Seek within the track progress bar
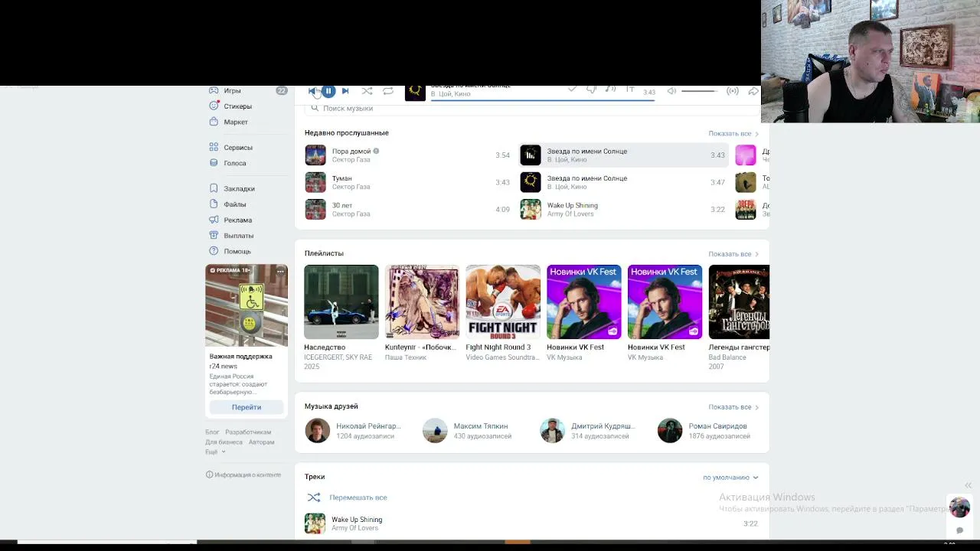The image size is (980, 551). 543,99
